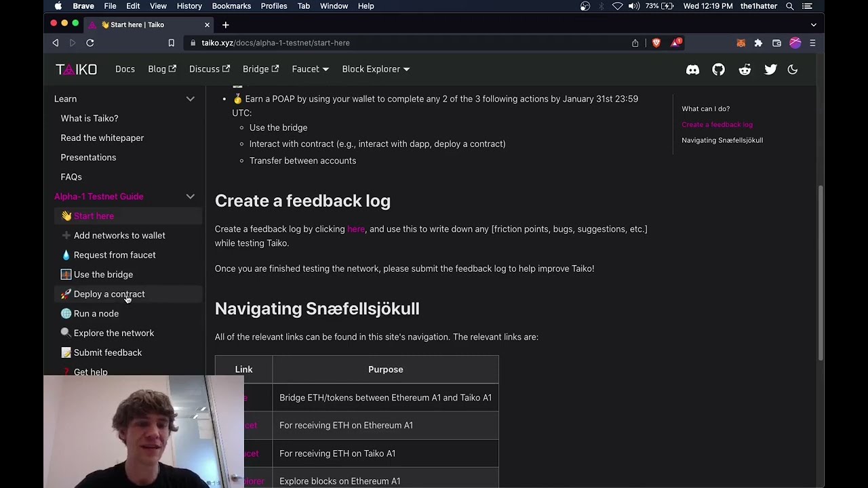Screen dimensions: 868x488
Task: Close the Start here tab
Action: 207,24
